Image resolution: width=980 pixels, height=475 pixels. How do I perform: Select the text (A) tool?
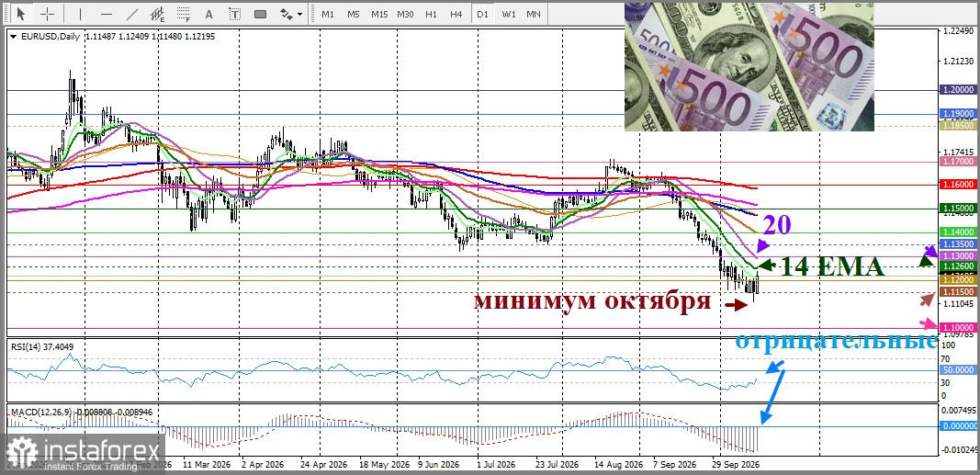point(208,13)
